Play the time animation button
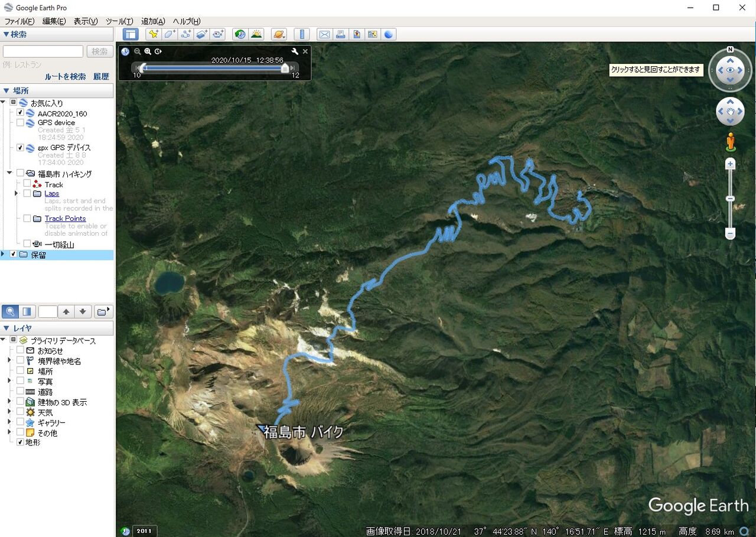756x537 pixels. click(158, 51)
